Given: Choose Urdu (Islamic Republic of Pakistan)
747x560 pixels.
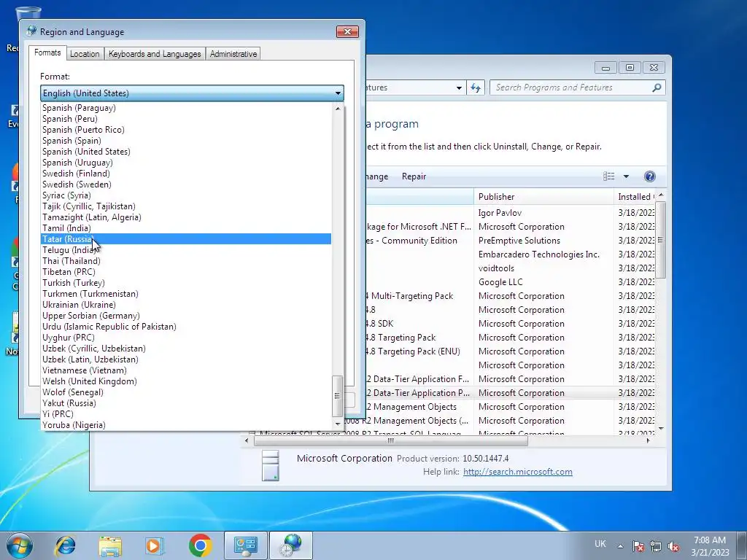Looking at the screenshot, I should (x=186, y=327).
